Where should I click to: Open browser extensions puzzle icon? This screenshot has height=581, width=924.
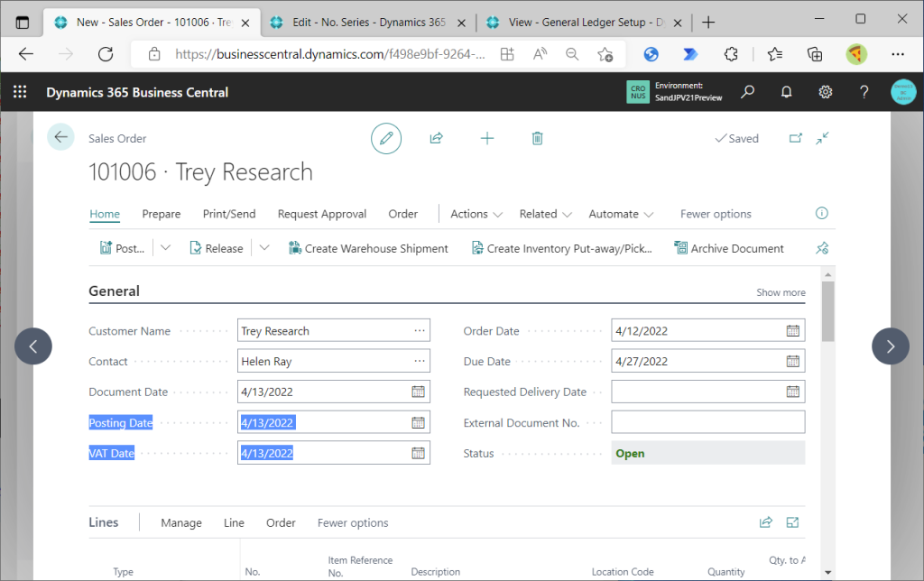[731, 54]
